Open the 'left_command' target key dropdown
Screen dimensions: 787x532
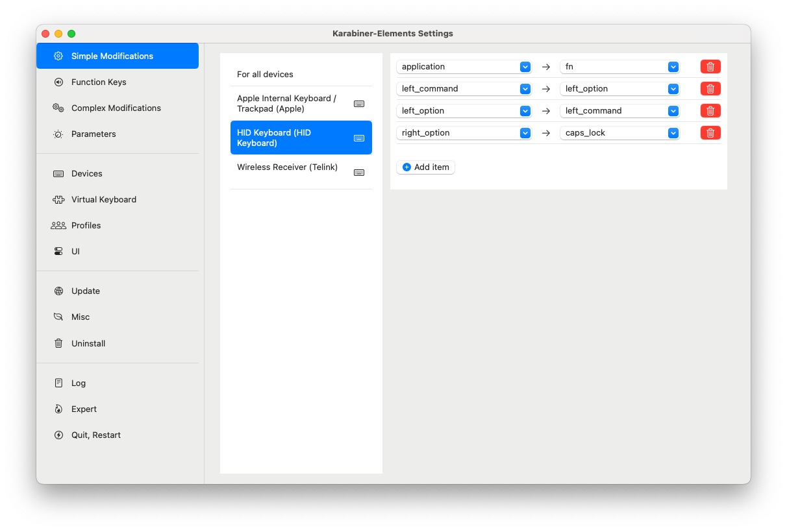(x=619, y=111)
